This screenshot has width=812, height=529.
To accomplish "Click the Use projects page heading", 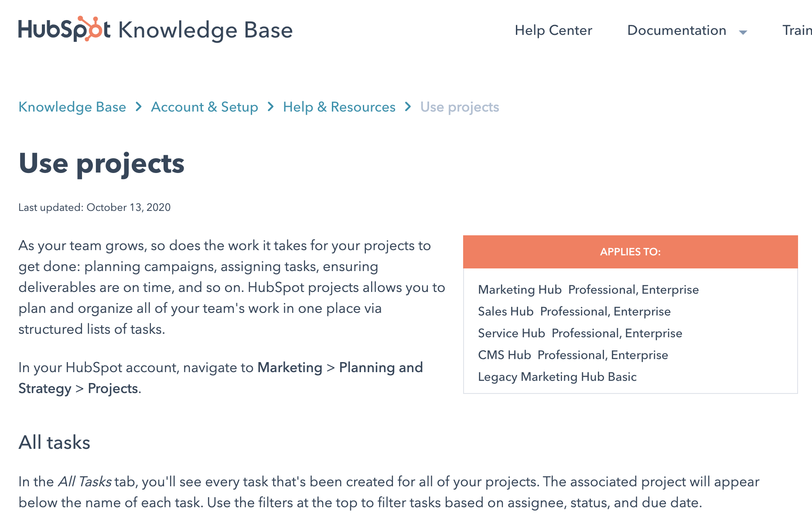I will pyautogui.click(x=102, y=164).
